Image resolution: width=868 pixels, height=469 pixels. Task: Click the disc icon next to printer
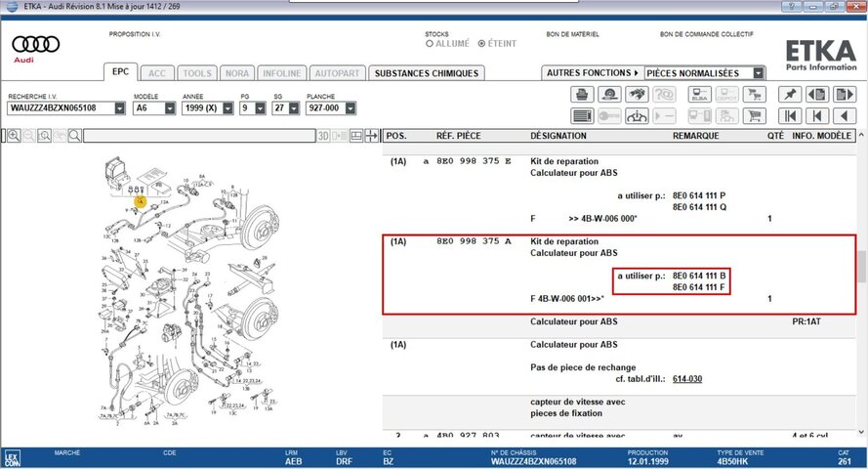tap(609, 94)
